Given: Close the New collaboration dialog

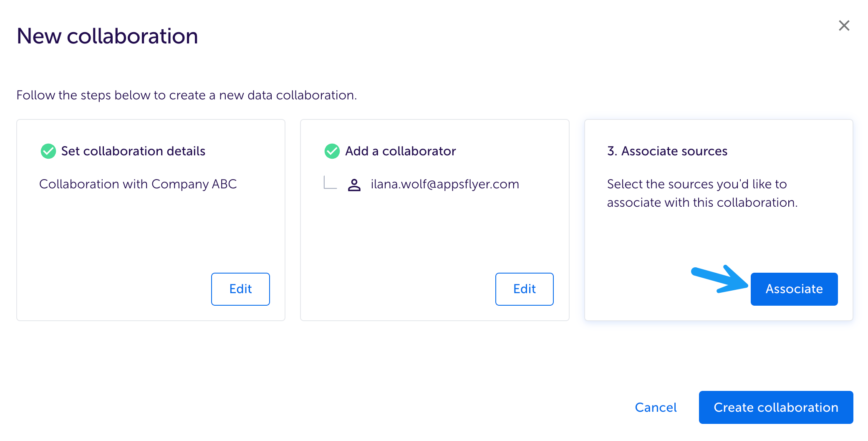Looking at the screenshot, I should [x=844, y=25].
